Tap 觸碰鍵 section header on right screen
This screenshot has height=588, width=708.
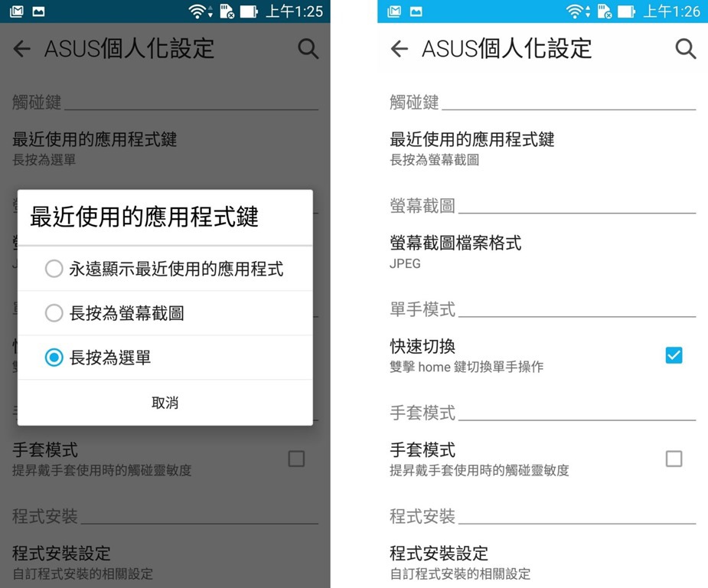click(x=414, y=102)
